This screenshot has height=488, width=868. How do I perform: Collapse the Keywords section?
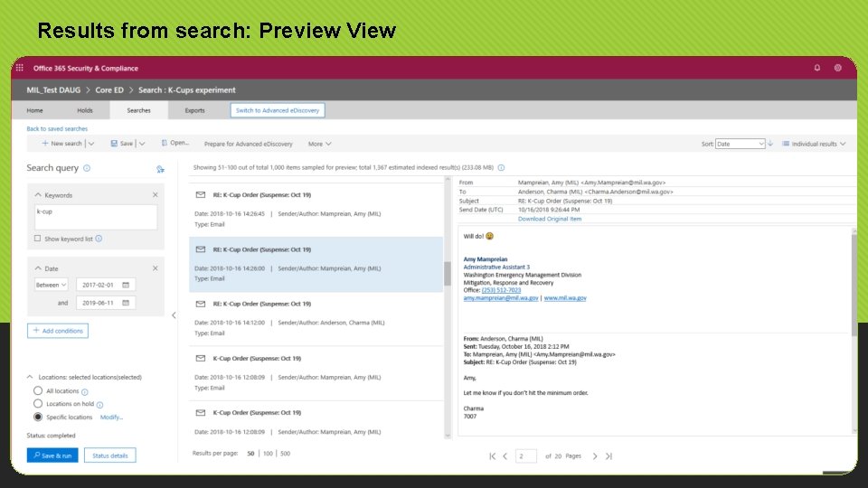pos(38,195)
